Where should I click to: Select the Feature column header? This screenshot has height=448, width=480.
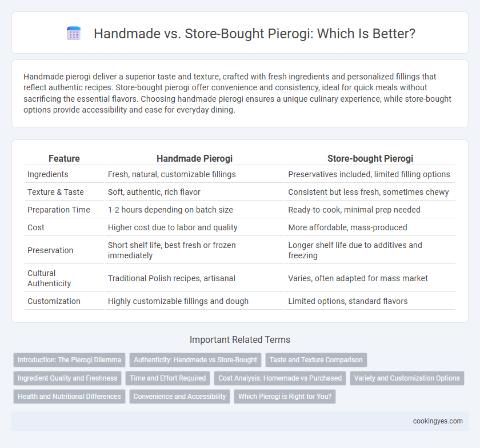click(64, 158)
